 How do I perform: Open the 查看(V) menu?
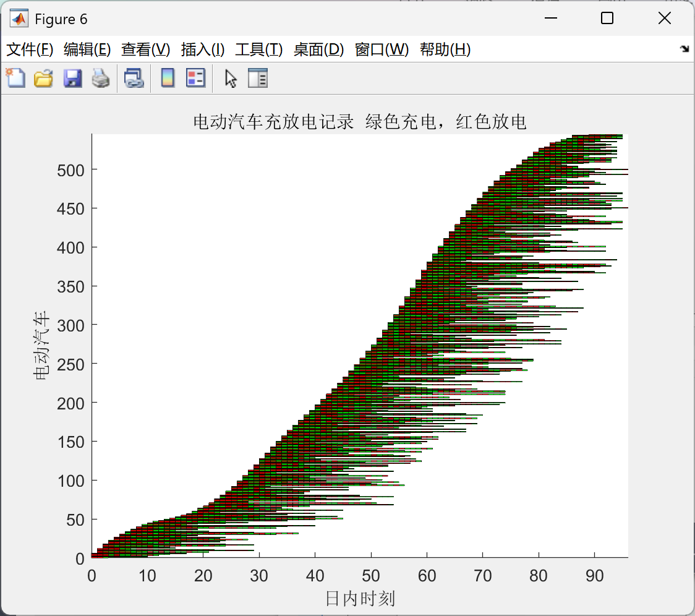(146, 49)
